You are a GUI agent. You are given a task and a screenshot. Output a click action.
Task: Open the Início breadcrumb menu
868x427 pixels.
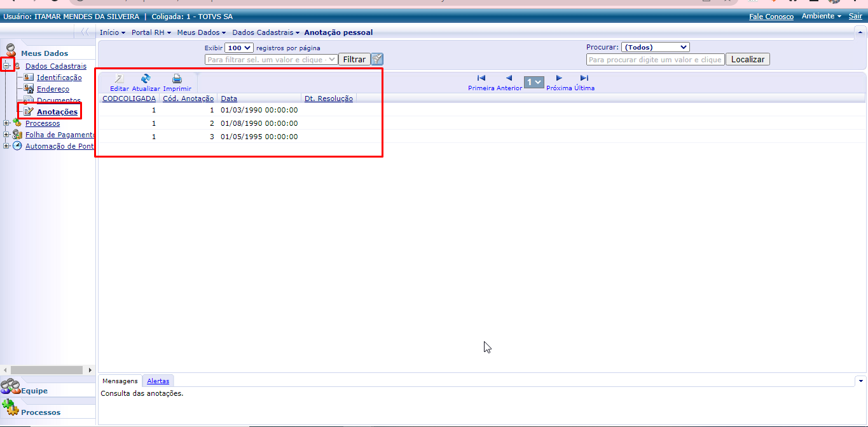113,32
